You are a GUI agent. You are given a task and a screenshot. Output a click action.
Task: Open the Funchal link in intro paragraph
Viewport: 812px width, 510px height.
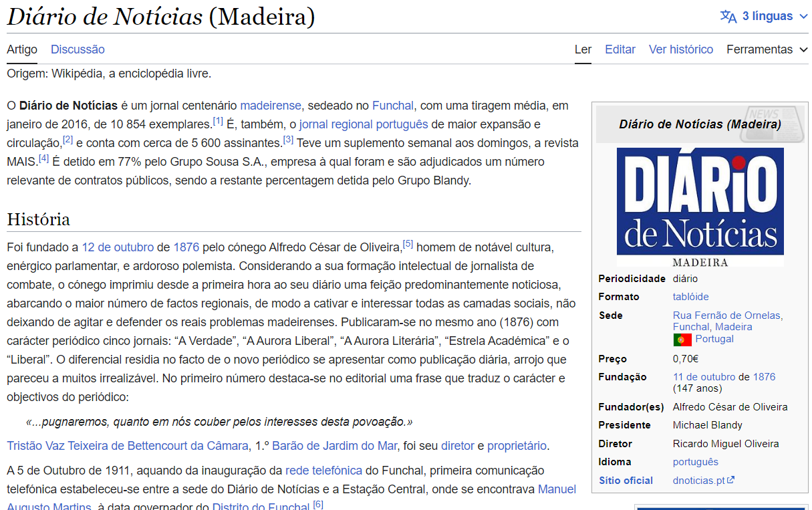coord(393,106)
